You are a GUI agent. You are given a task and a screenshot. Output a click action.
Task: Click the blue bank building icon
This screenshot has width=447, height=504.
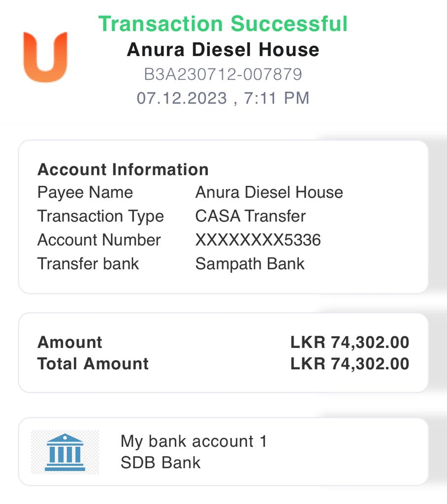point(65,452)
